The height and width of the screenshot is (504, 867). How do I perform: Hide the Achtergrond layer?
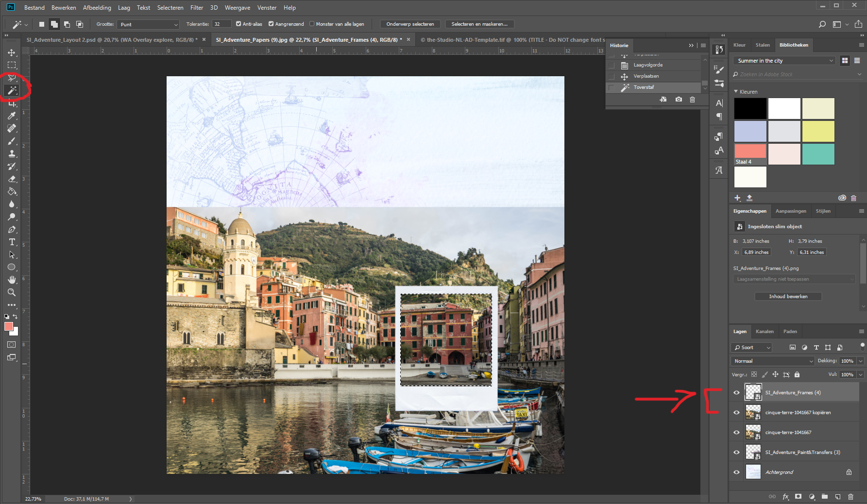point(736,472)
